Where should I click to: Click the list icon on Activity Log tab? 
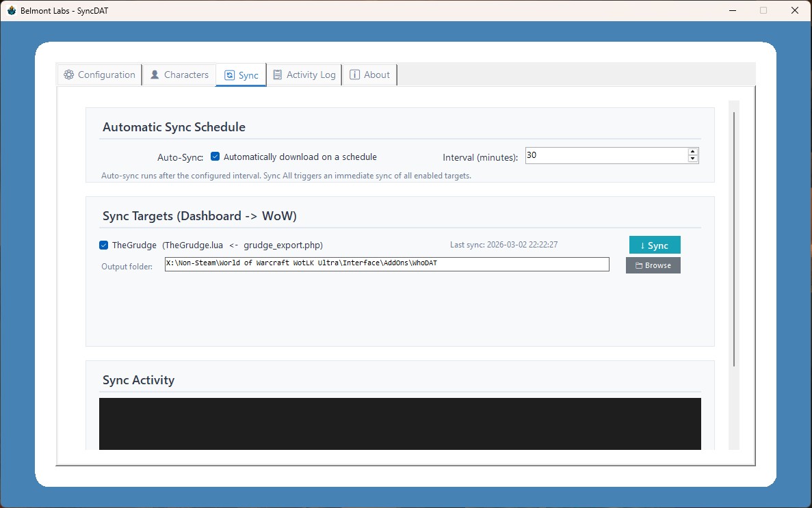point(277,75)
